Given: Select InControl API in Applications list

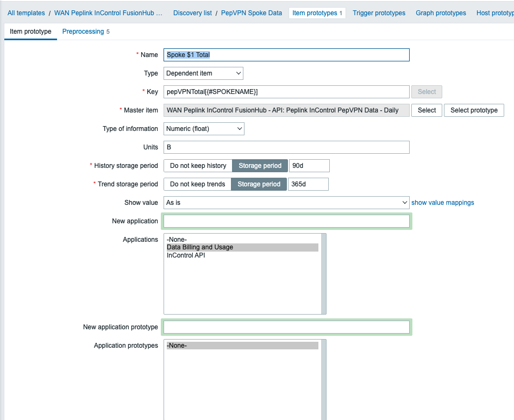Looking at the screenshot, I should (x=186, y=255).
